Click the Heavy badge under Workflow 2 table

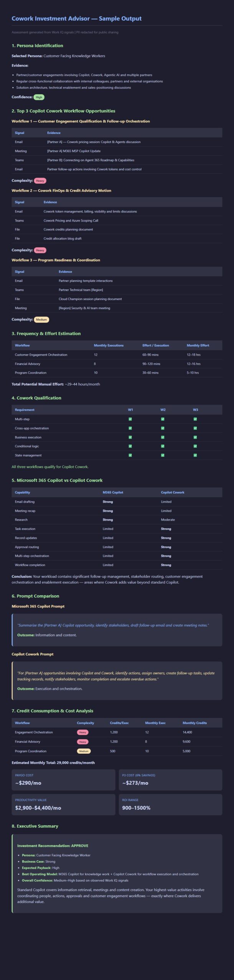pyautogui.click(x=40, y=250)
